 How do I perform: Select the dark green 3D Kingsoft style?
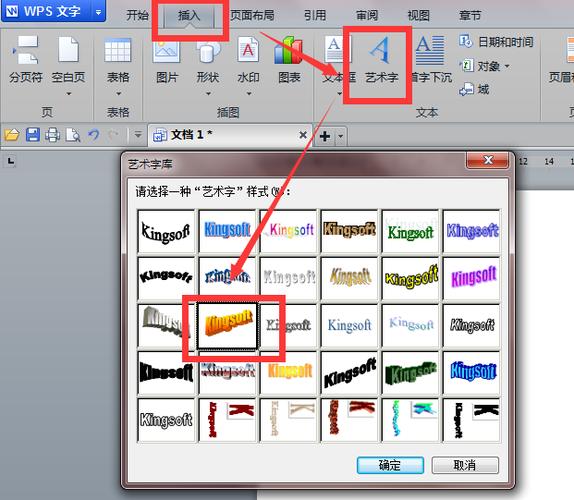click(x=410, y=373)
